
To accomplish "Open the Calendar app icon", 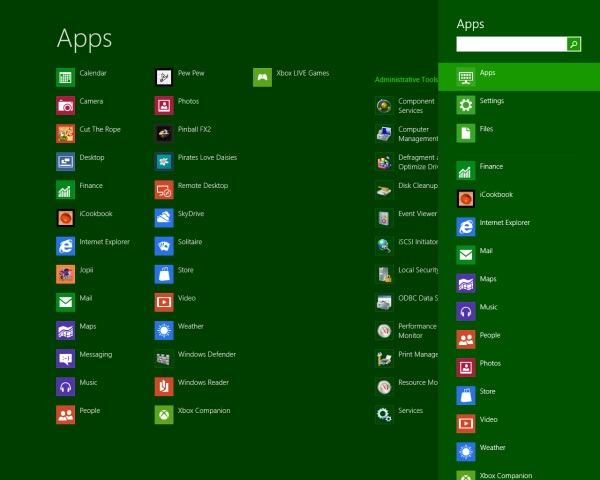I will [x=65, y=77].
